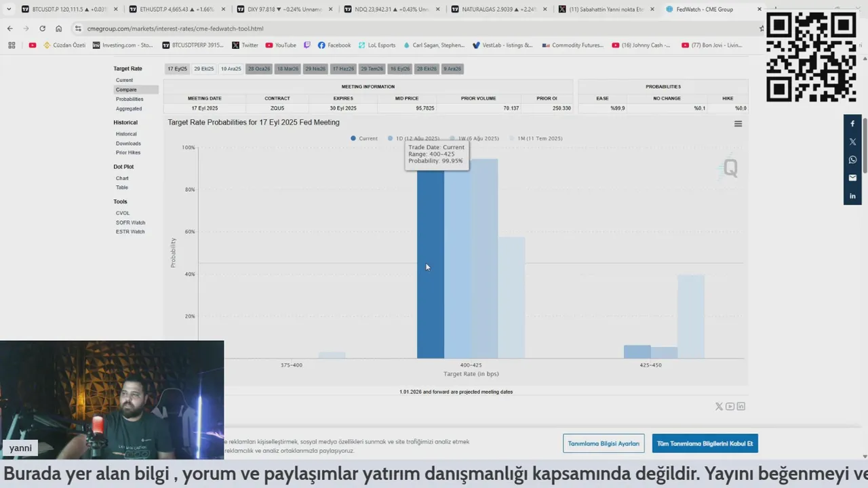Select the 18 Mar26 meeting tab
The image size is (868, 488).
[x=287, y=68]
